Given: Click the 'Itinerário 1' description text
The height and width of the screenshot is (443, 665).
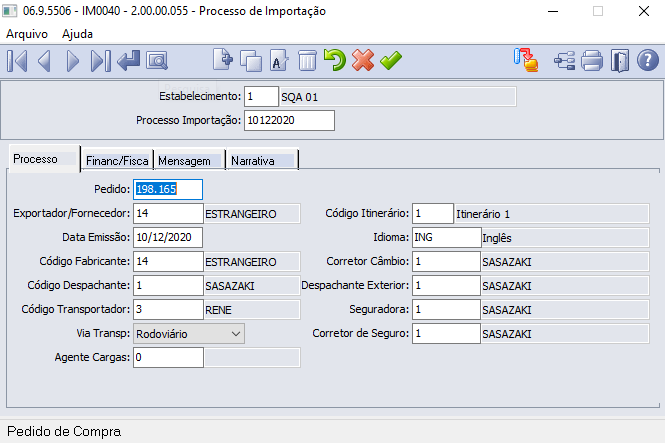Looking at the screenshot, I should pyautogui.click(x=483, y=214).
